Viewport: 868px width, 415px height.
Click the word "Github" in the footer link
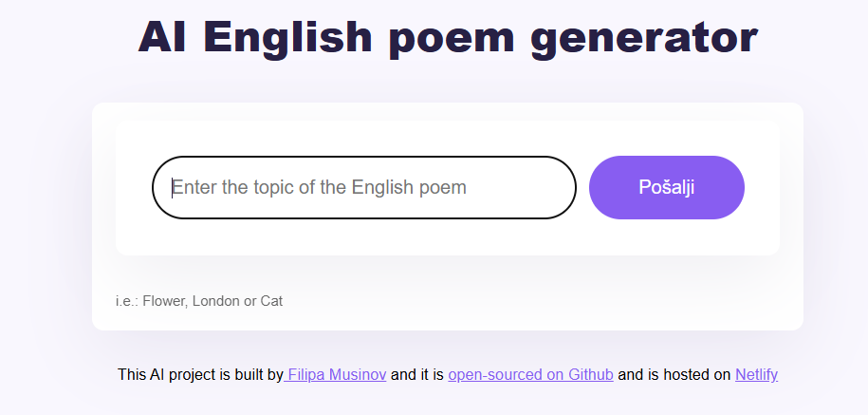click(x=588, y=374)
